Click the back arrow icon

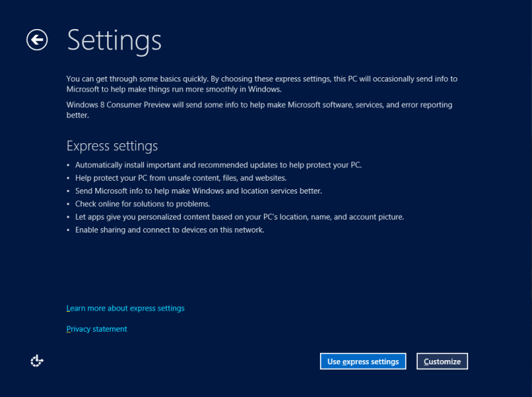tap(37, 40)
